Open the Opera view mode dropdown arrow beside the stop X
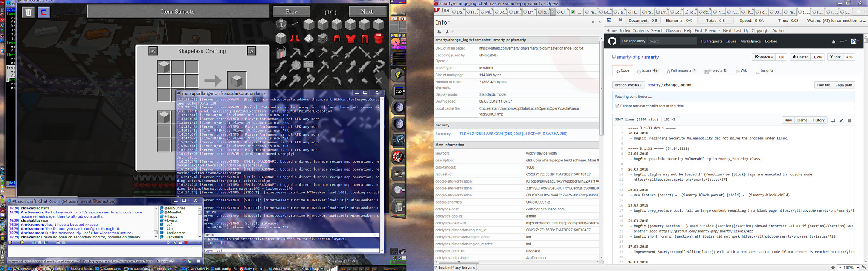 [614, 20]
